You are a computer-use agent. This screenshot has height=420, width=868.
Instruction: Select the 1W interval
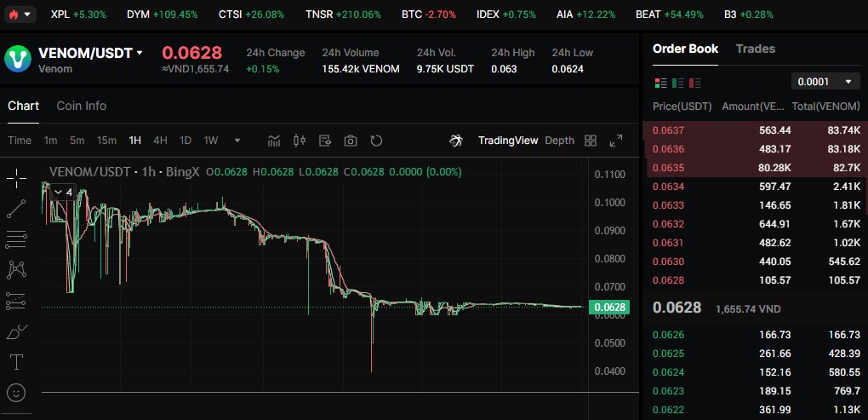(x=211, y=141)
